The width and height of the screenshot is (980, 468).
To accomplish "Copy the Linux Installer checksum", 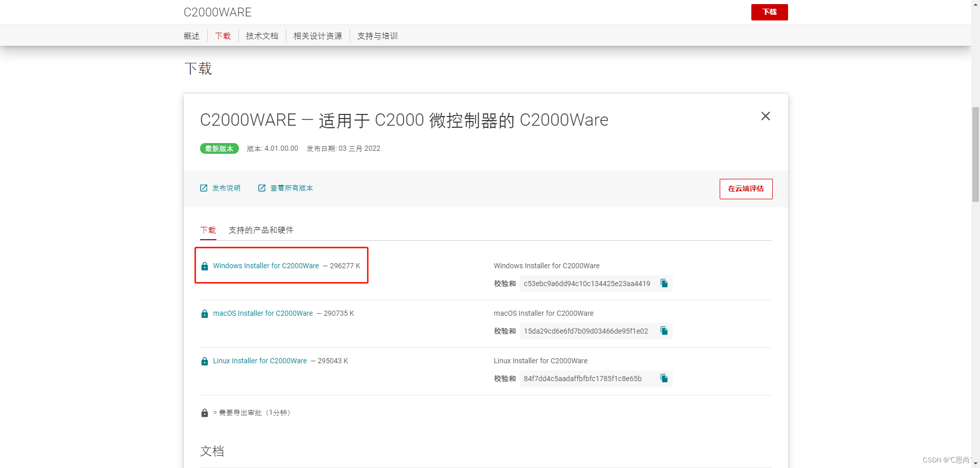I will click(664, 378).
